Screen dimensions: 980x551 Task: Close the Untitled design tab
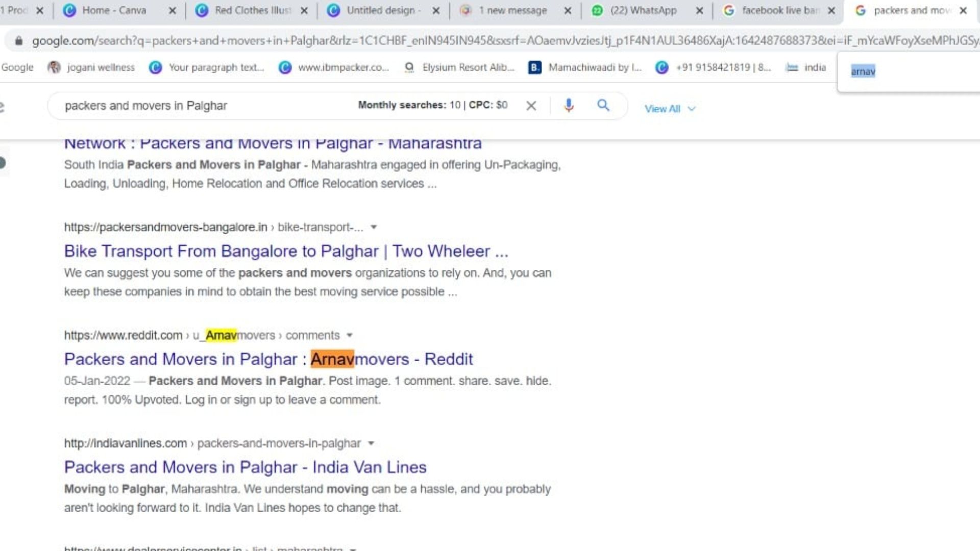[x=436, y=11]
